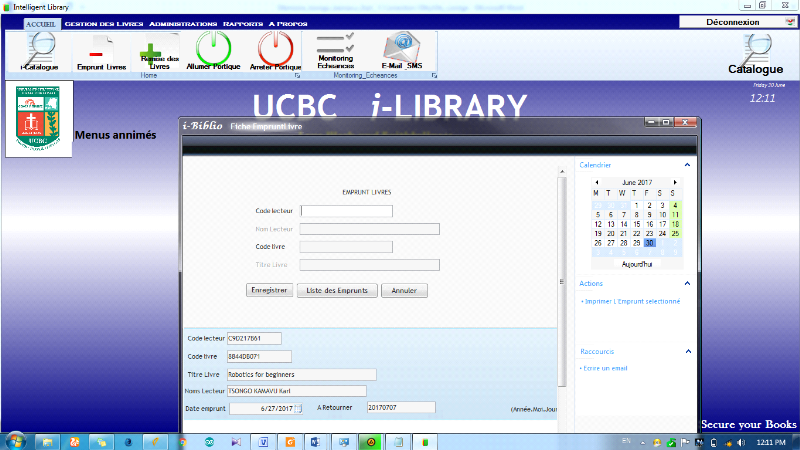Click the June 2017 calendar header

click(x=637, y=182)
